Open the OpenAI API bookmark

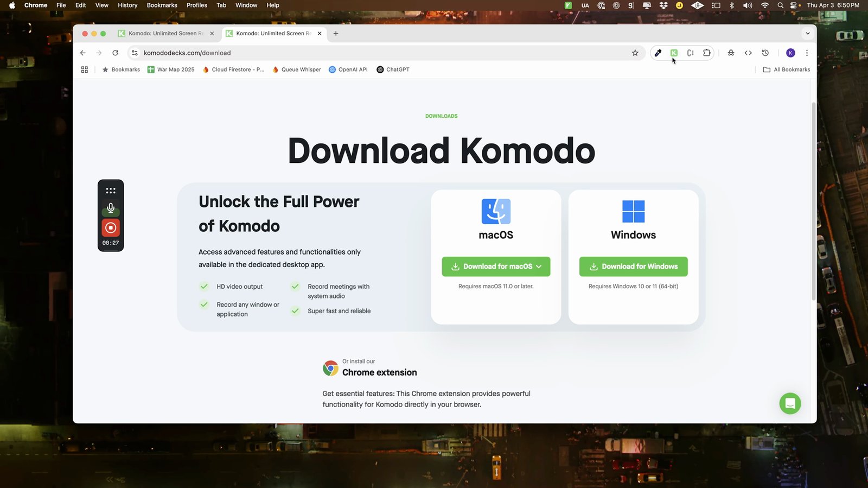coord(348,69)
